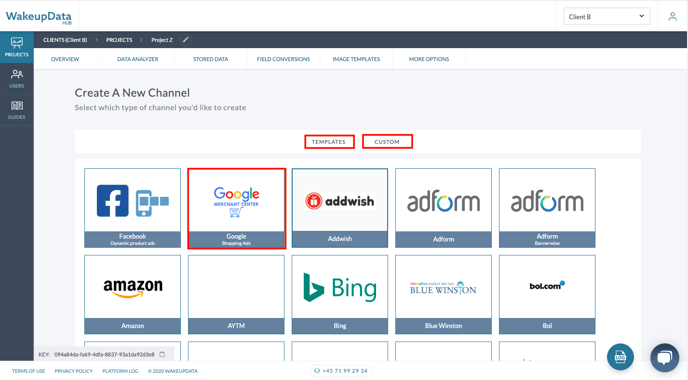Go to the Overview tab
Screen dimensions: 688x380
65,59
